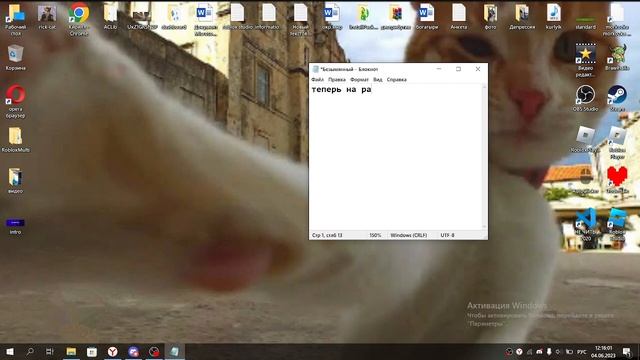The image size is (640, 360).
Task: Click the Windows (CRLF) status entry
Action: click(x=409, y=235)
